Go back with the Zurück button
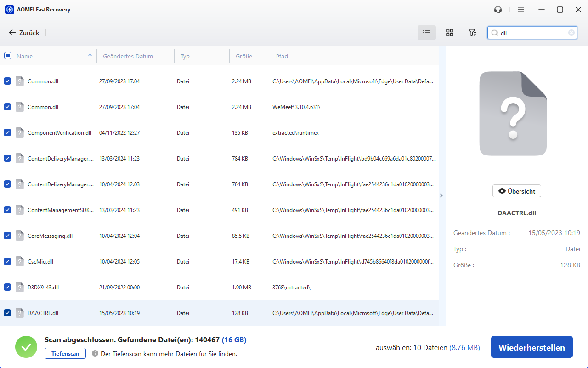Viewport: 588px width, 368px height. click(x=24, y=33)
